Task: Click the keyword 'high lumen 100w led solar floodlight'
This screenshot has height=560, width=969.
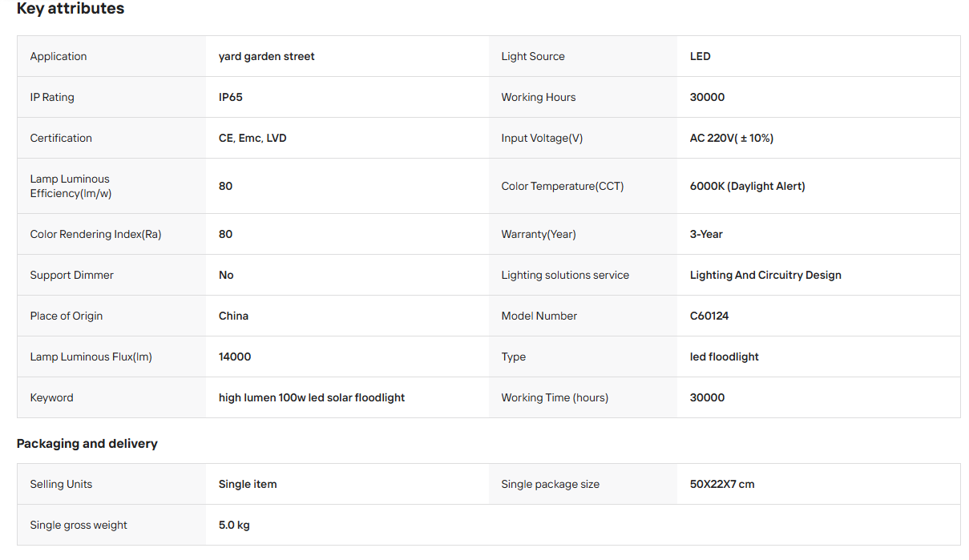Action: point(312,397)
